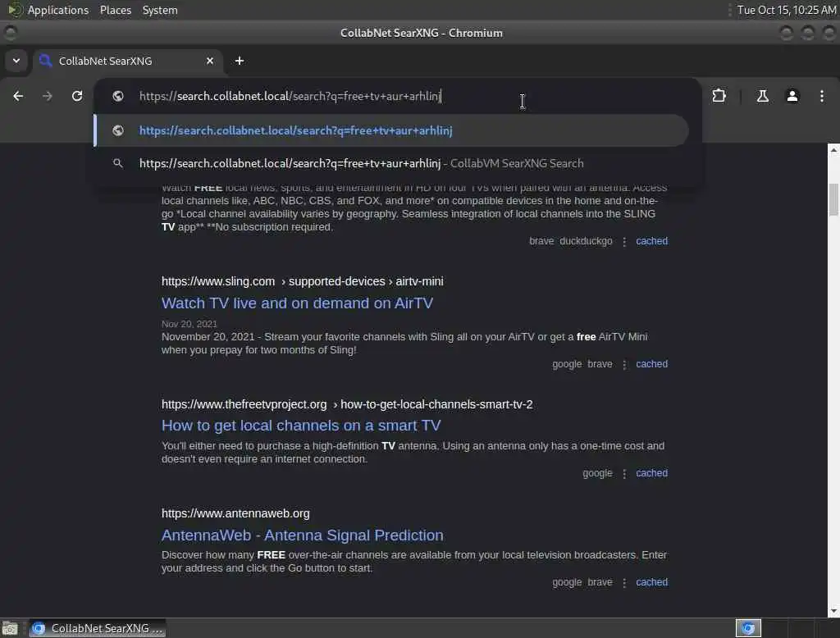Viewport: 840px width, 638px height.
Task: Click the https://www.antennaweb.org result URL
Action: pyautogui.click(x=235, y=513)
